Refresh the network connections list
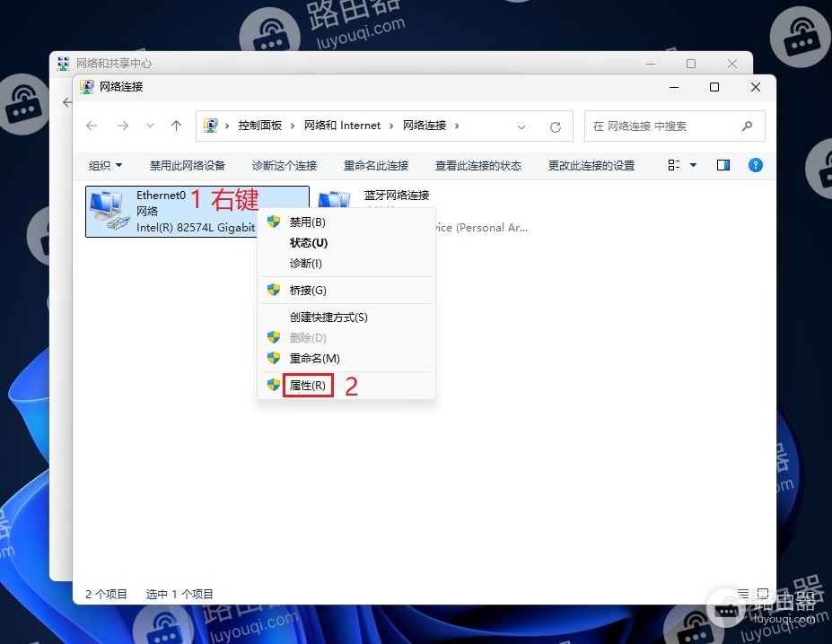Viewport: 832px width, 644px height. point(555,126)
